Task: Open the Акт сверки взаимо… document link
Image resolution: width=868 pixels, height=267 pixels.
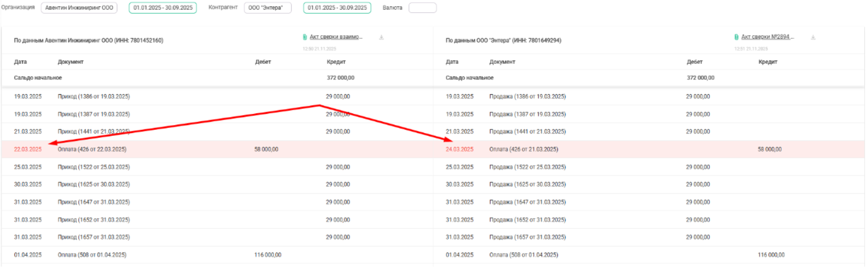Action: coord(336,37)
